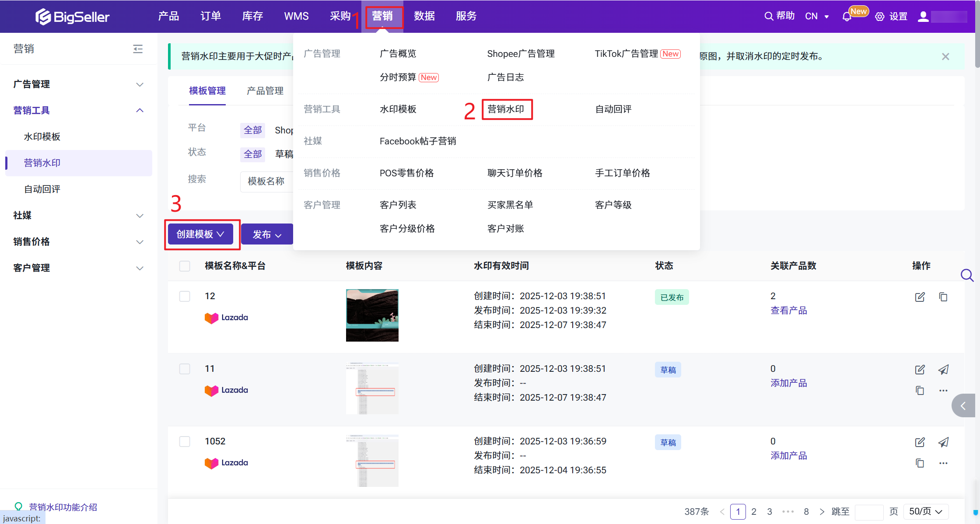Screen dimensions: 980x524
Task: Click the edit icon for template 12
Action: click(920, 297)
